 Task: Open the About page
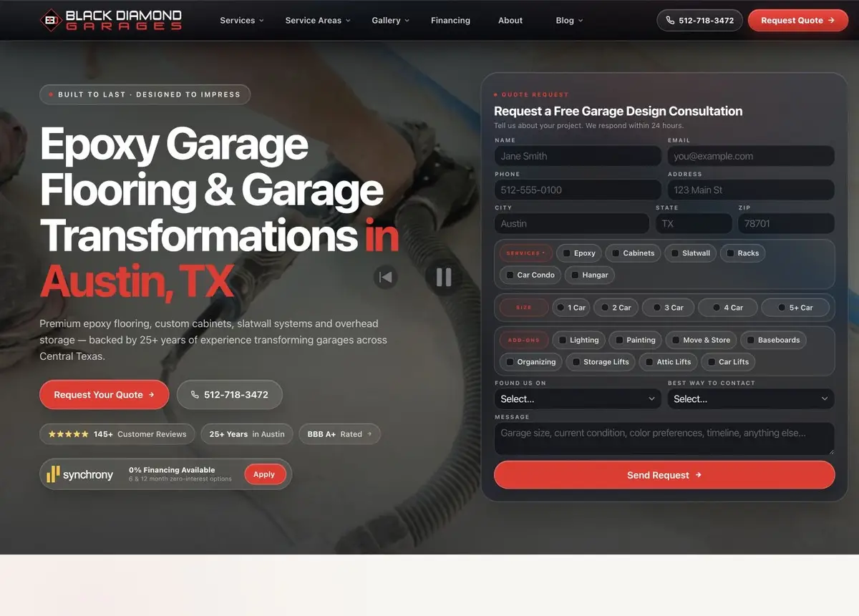[510, 20]
